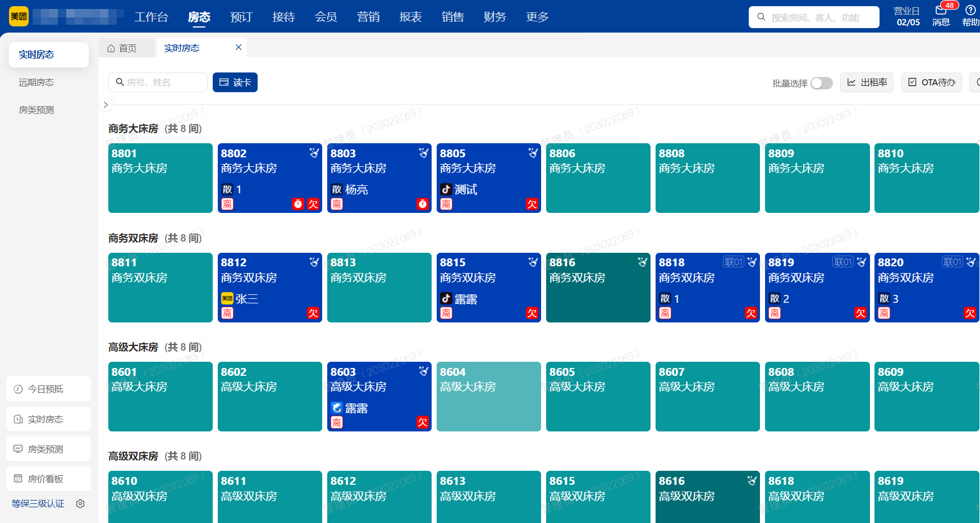Click the 读卡 button

click(x=235, y=83)
